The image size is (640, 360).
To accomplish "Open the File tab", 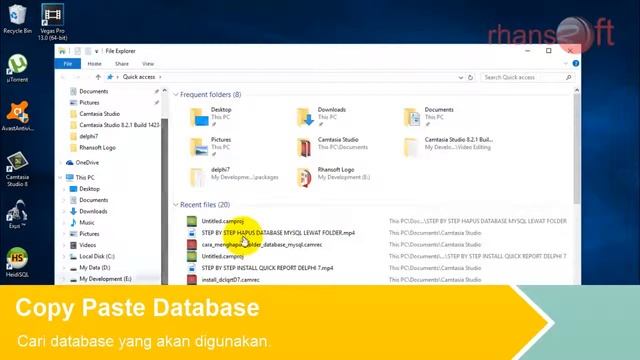I will 68,64.
